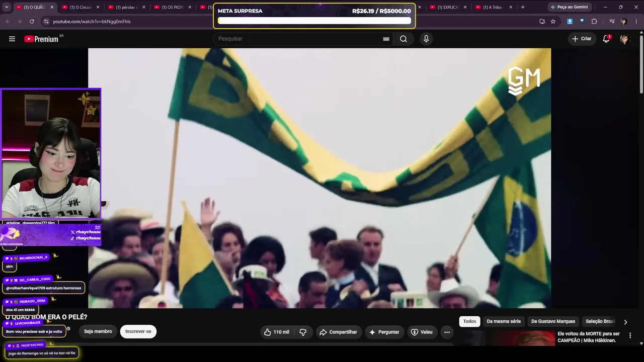View site information icon in address bar
The height and width of the screenshot is (362, 644).
tap(46, 22)
